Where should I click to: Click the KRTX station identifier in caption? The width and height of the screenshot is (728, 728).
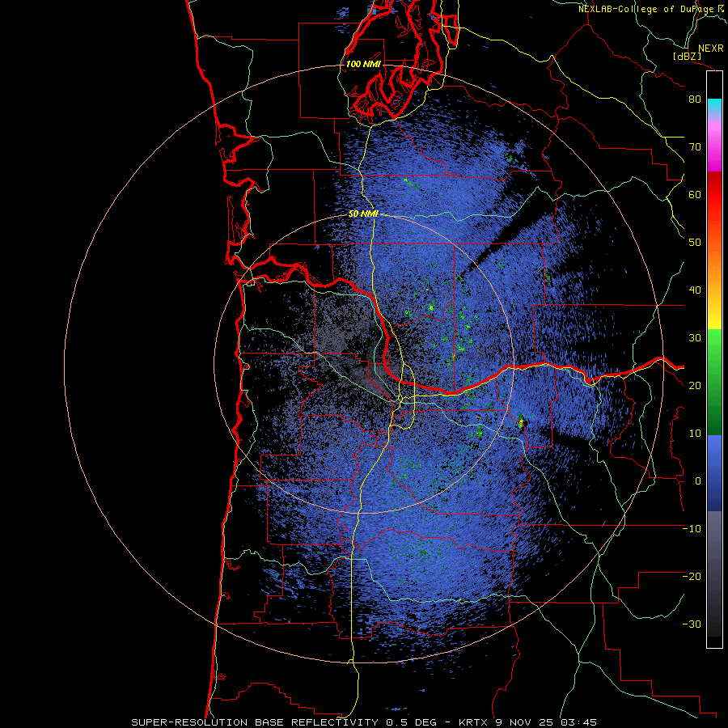click(475, 722)
